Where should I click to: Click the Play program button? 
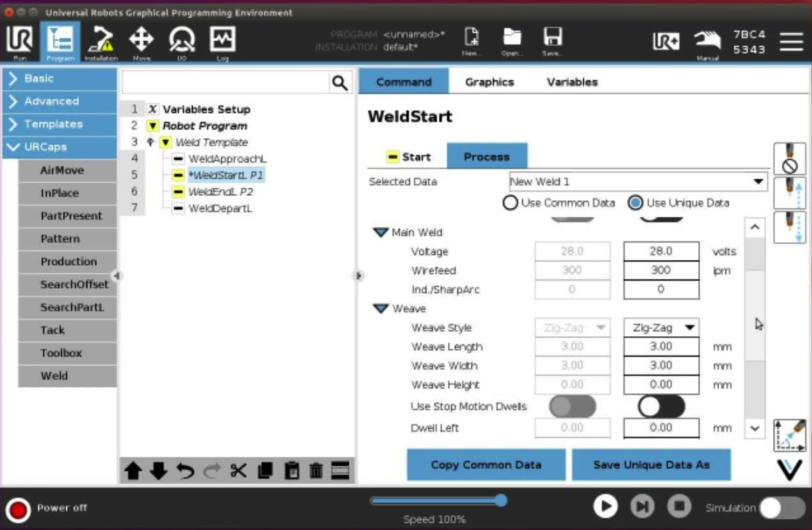click(x=605, y=506)
